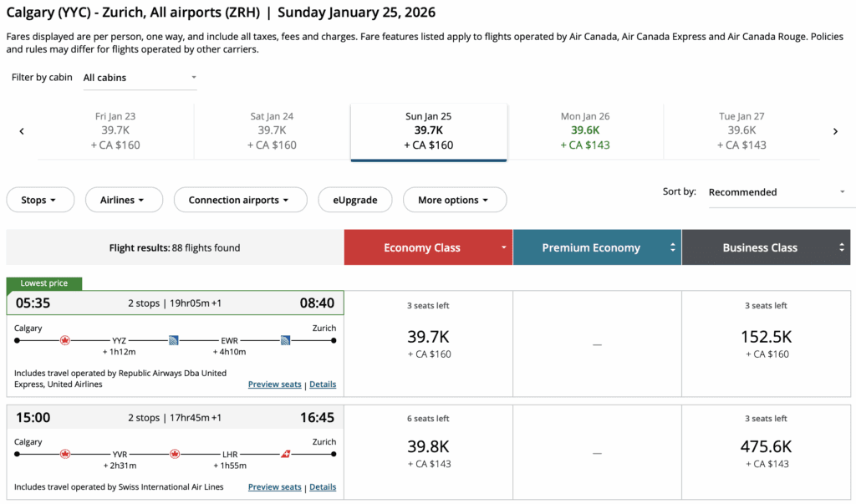Click the Premium Economy sort arrows icon
This screenshot has width=856, height=504.
click(x=673, y=247)
